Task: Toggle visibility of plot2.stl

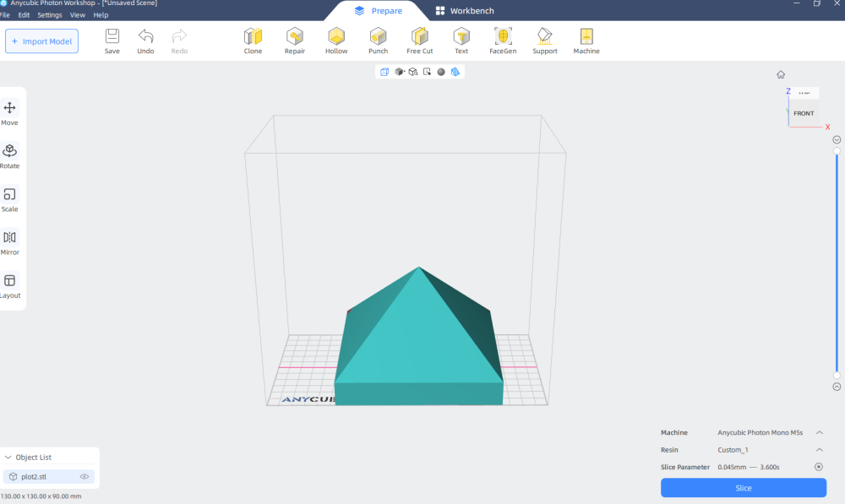Action: [84, 476]
